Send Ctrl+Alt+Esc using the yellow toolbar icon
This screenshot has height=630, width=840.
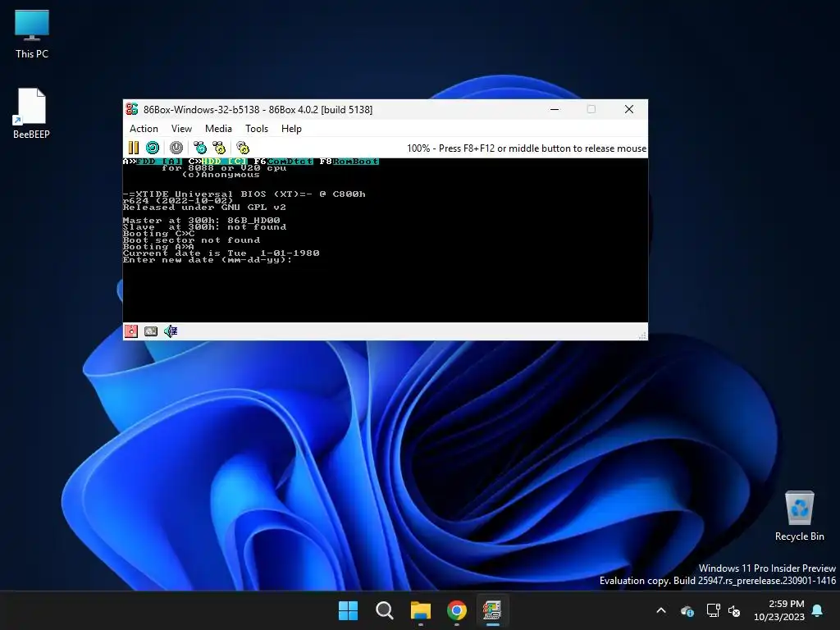(218, 148)
